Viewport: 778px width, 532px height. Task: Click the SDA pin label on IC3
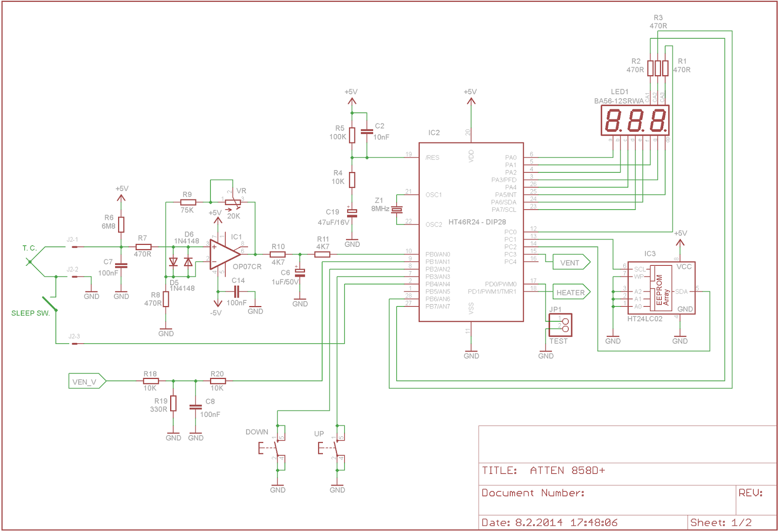[x=681, y=292]
